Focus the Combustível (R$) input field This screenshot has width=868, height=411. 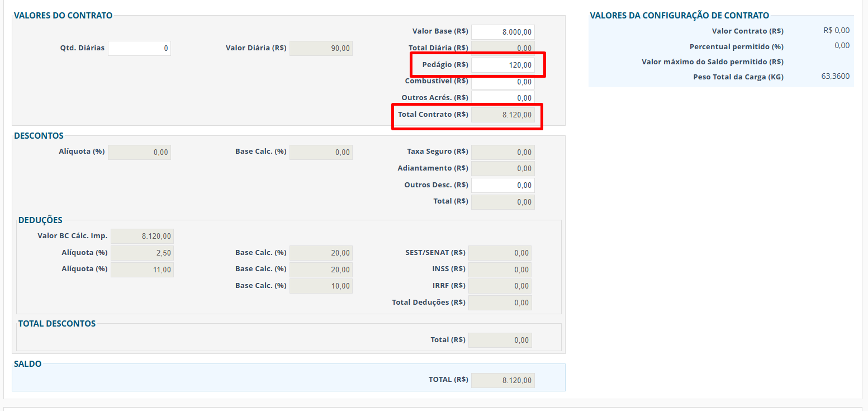[502, 82]
